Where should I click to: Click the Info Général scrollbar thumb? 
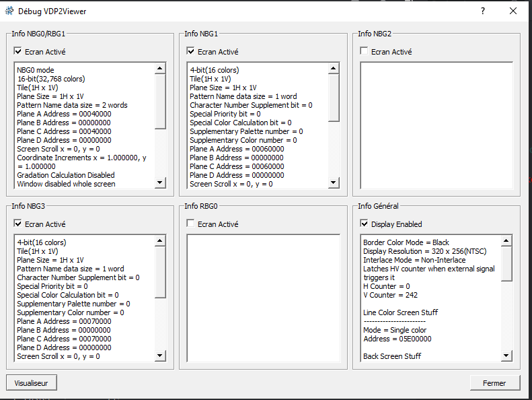click(x=506, y=264)
